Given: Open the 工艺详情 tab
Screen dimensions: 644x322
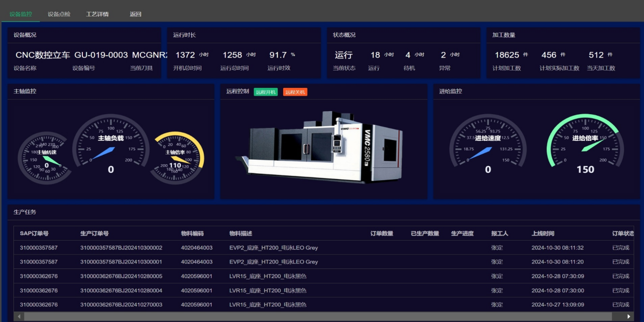Looking at the screenshot, I should pos(97,14).
